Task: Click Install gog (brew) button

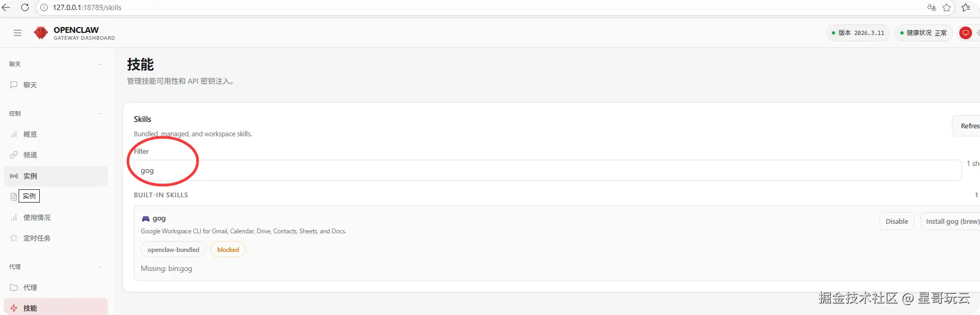Action: pos(951,222)
